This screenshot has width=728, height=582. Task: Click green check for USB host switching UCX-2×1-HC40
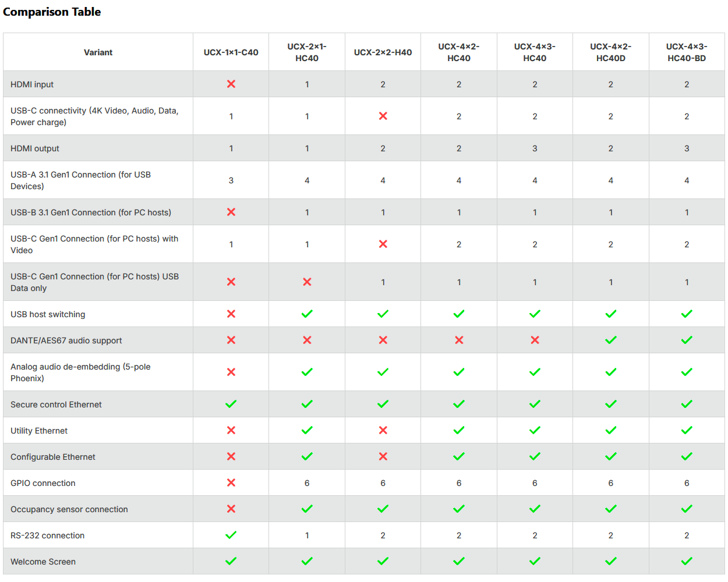307,314
